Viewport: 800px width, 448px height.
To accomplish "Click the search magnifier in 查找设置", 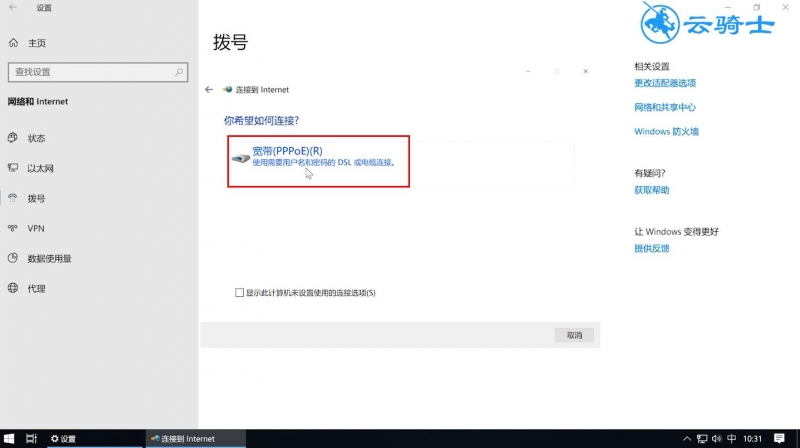I will pyautogui.click(x=179, y=72).
